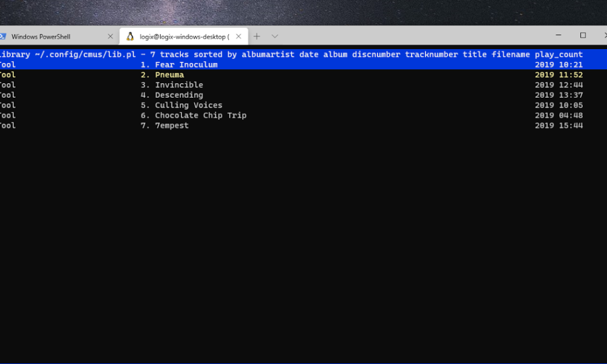
Task: Click the duration 13:37 of Descending
Action: tap(571, 95)
